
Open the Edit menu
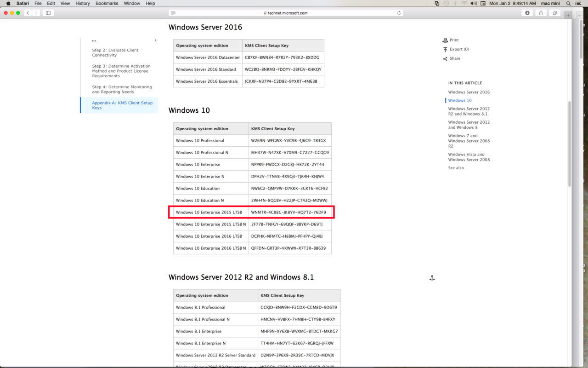coord(51,3)
